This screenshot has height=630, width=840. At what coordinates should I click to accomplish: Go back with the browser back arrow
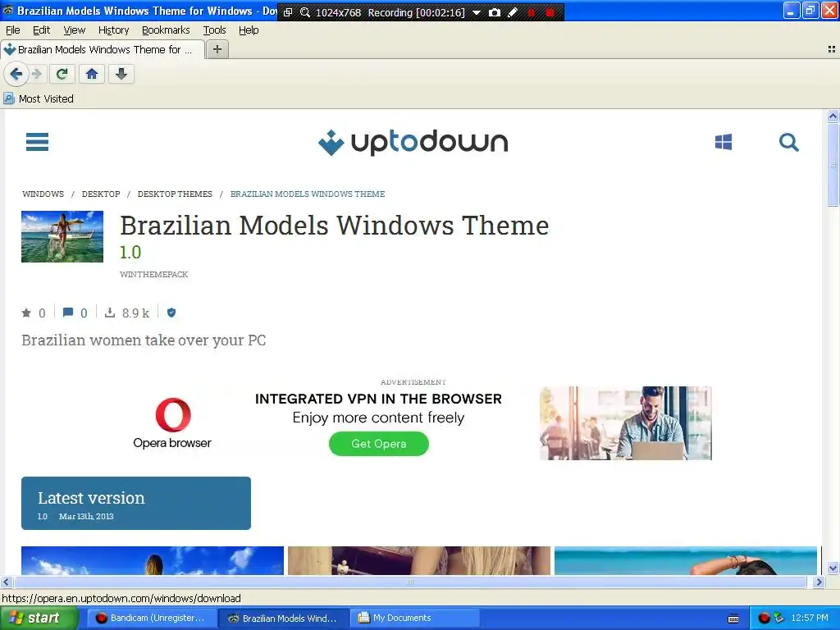point(16,74)
